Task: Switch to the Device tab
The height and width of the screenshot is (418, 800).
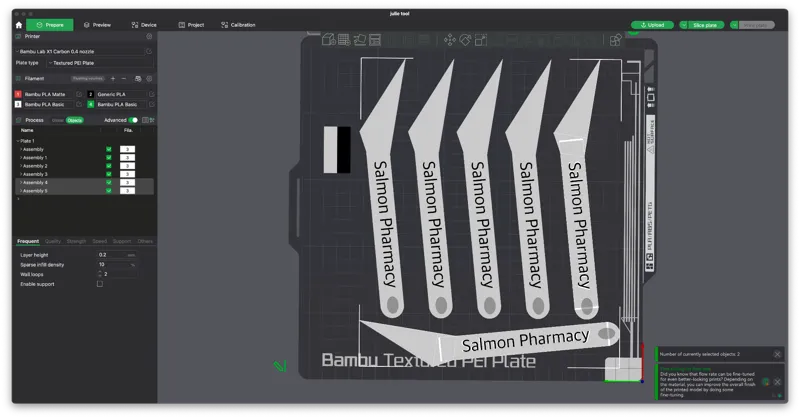Action: (x=144, y=24)
